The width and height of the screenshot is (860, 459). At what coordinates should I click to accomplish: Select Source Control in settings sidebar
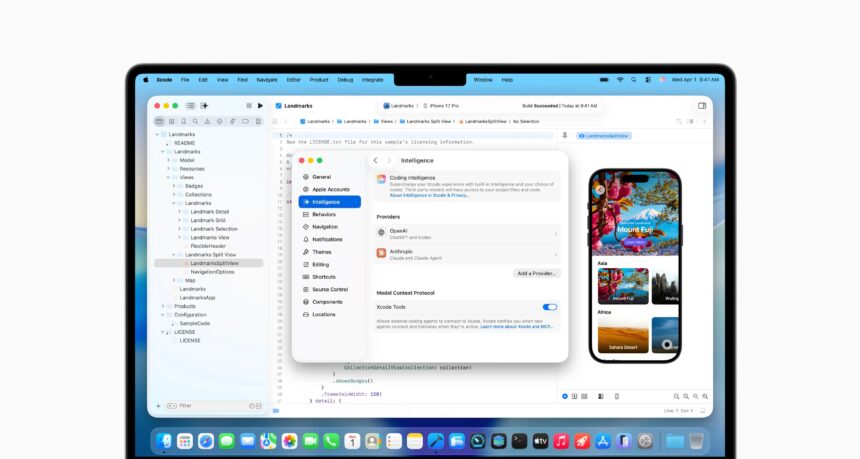[330, 289]
